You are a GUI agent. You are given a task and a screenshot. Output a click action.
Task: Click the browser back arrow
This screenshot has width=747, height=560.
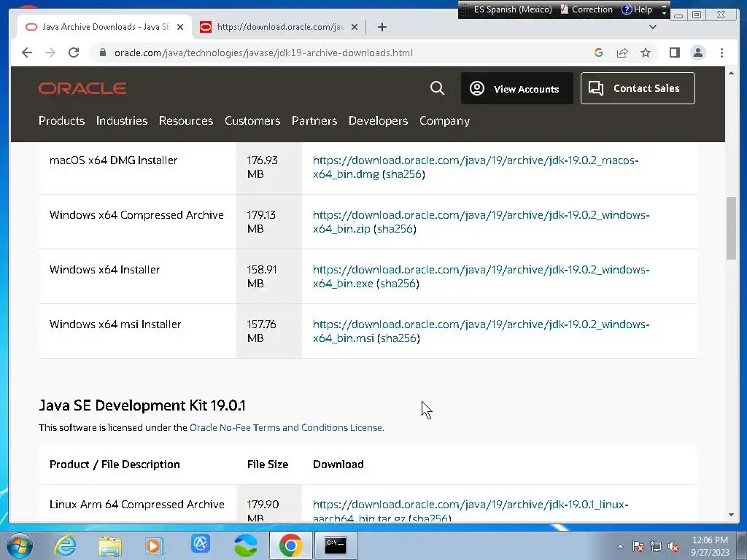(27, 52)
